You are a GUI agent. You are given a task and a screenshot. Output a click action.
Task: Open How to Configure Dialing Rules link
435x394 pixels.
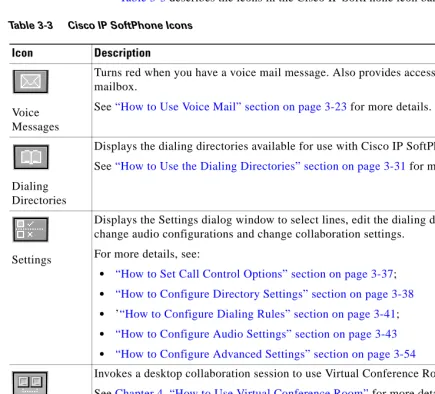click(258, 314)
